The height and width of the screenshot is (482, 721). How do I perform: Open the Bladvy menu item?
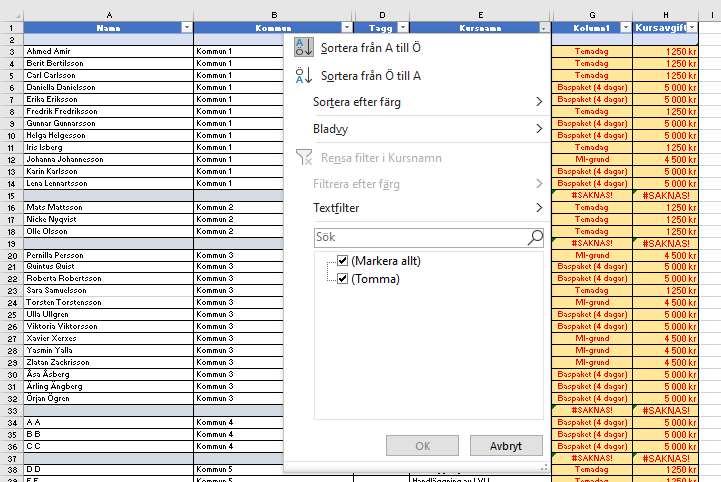point(330,129)
